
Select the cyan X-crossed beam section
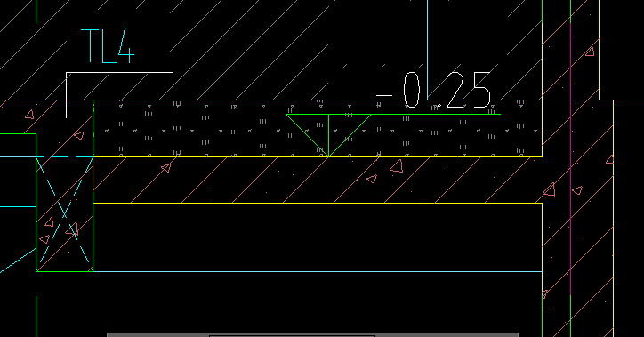(x=64, y=213)
